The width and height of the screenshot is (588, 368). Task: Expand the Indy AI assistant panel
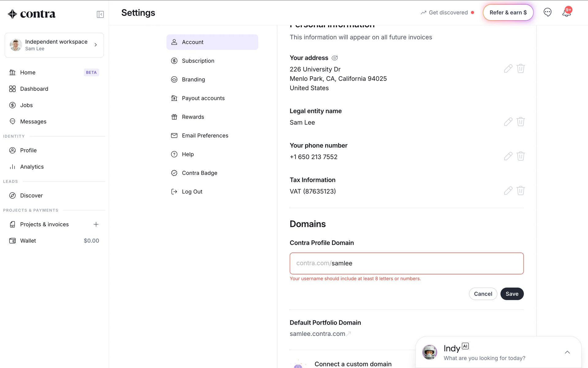(x=567, y=352)
